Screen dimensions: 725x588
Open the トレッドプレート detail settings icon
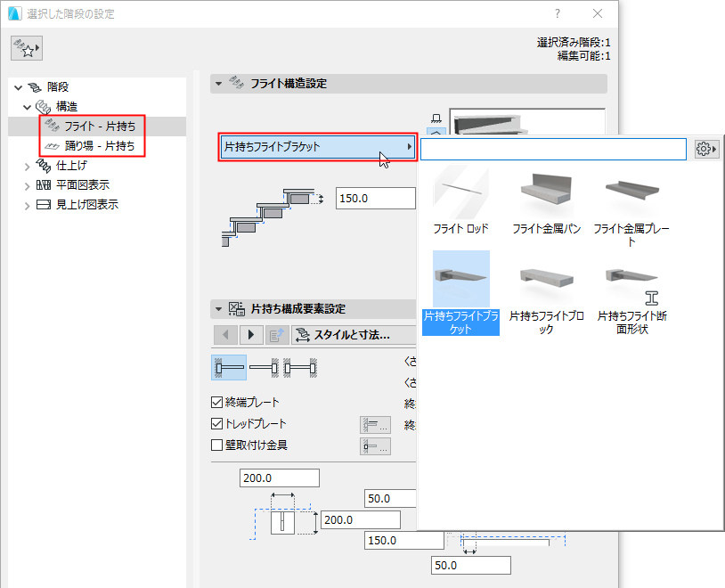pyautogui.click(x=374, y=425)
